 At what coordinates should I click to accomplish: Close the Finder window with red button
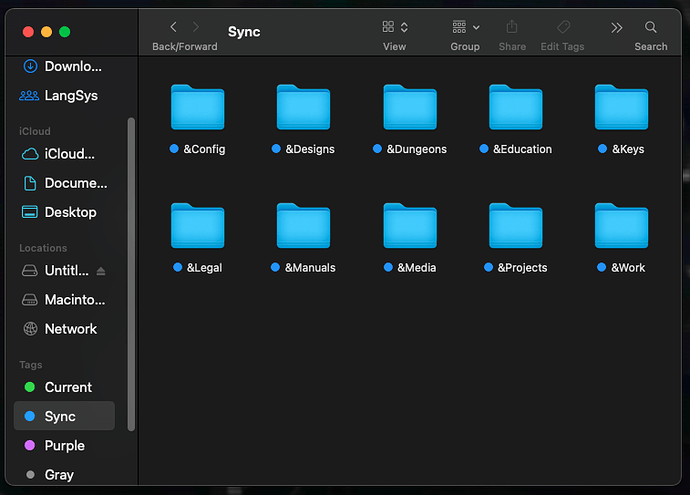[x=28, y=32]
